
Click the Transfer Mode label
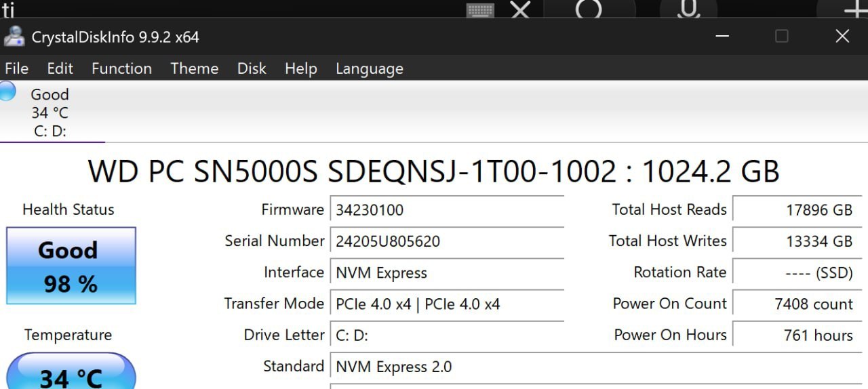274,303
